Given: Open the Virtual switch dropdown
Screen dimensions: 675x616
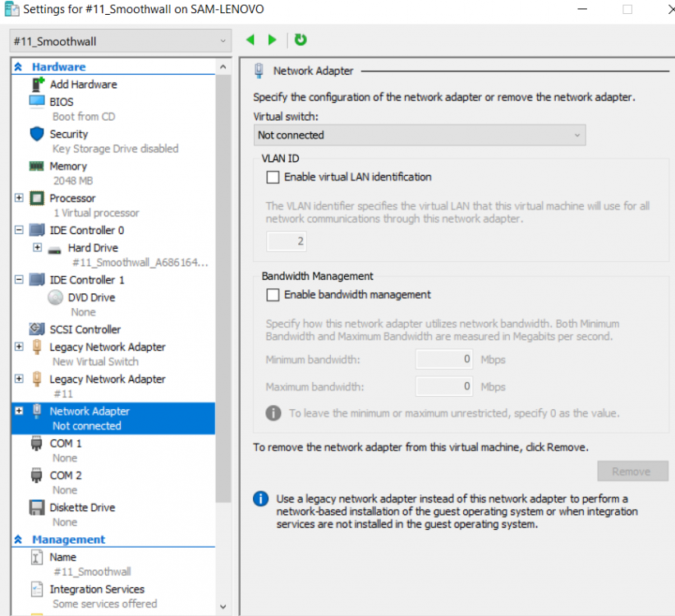Looking at the screenshot, I should (420, 136).
